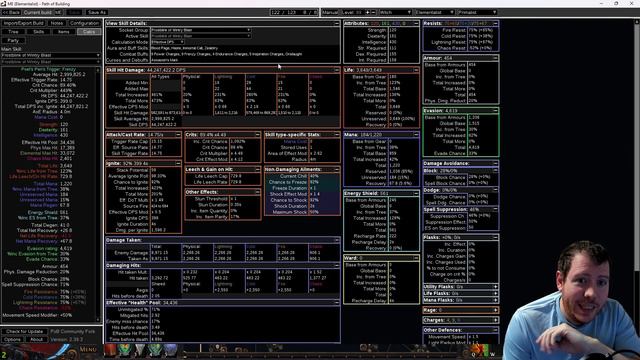
Task: Collapse the Non-Damaging Ailments section
Action: (x=336, y=169)
